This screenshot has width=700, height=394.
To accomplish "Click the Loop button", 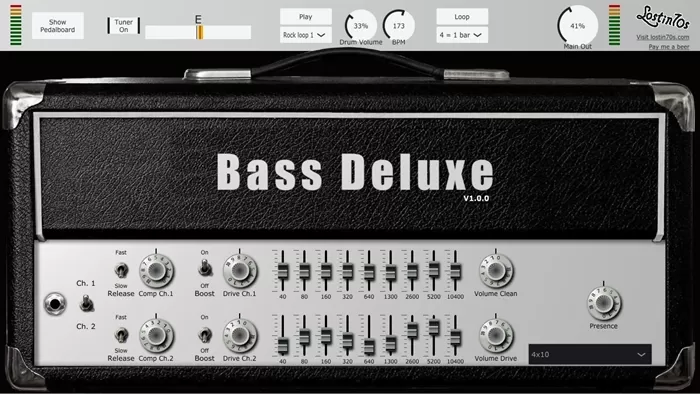I will (462, 17).
